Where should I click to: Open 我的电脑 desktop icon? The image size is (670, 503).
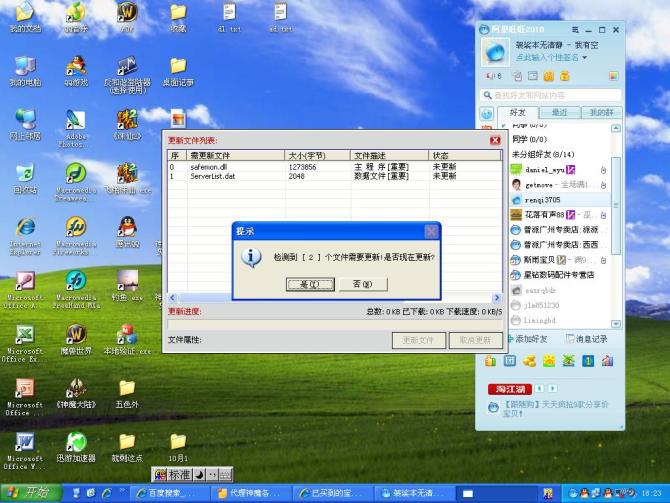(x=25, y=71)
